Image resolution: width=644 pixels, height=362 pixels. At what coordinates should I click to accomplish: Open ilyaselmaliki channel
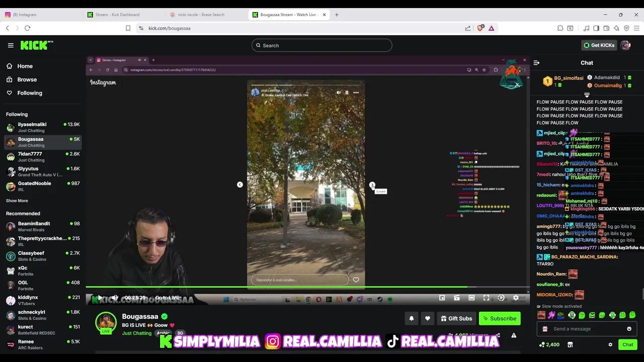[x=43, y=127]
